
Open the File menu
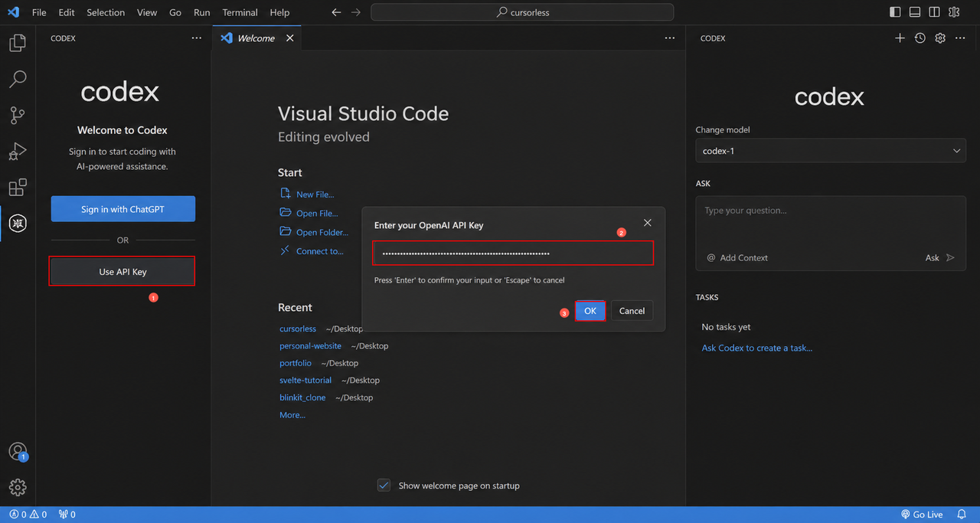pyautogui.click(x=39, y=12)
